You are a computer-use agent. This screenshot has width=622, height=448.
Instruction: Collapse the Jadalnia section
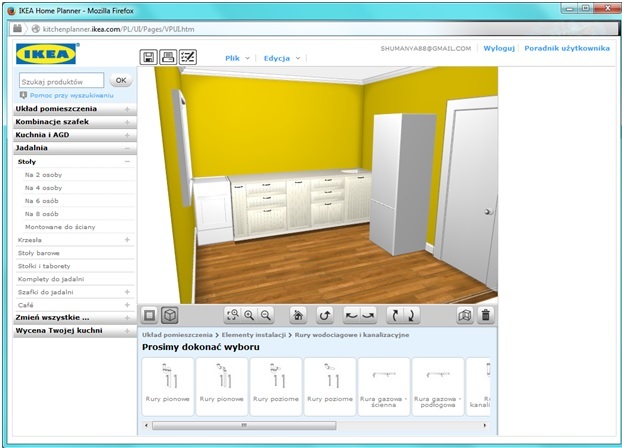point(127,148)
